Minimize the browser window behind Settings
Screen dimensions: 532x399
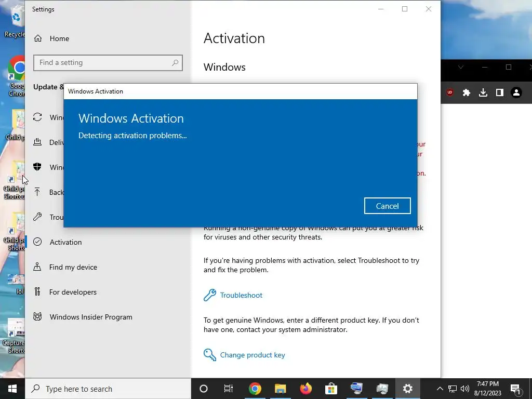[x=485, y=67]
